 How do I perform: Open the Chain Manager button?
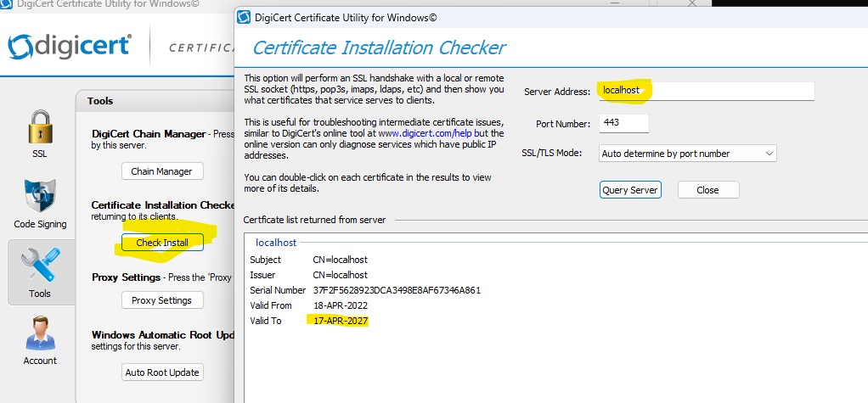(x=162, y=171)
